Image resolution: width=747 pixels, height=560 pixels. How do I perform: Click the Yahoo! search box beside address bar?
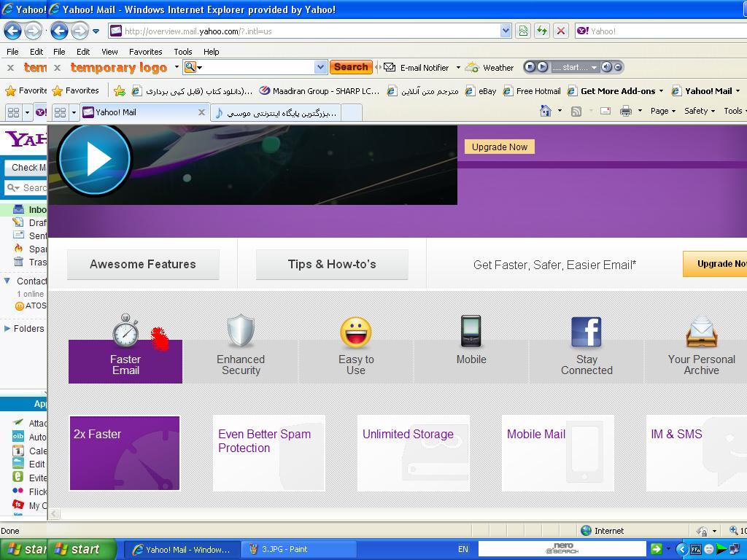[661, 31]
